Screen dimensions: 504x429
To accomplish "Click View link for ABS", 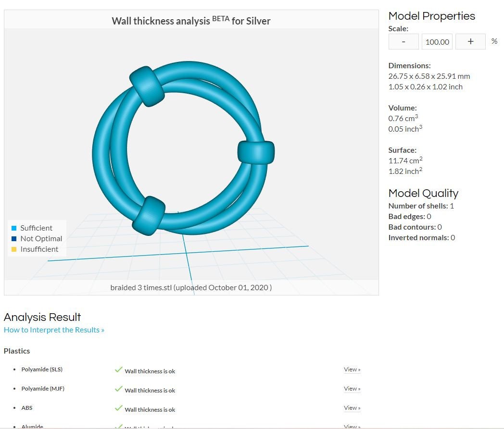I will pyautogui.click(x=352, y=408).
